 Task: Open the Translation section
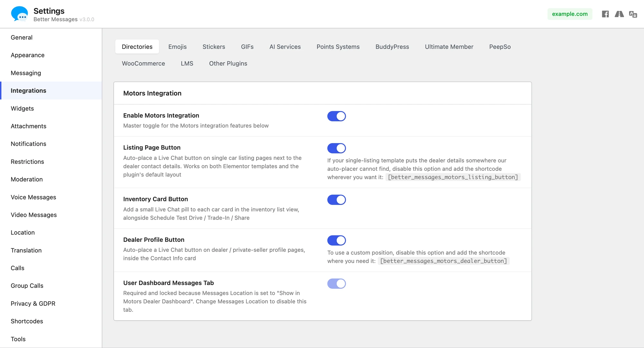click(x=51, y=250)
